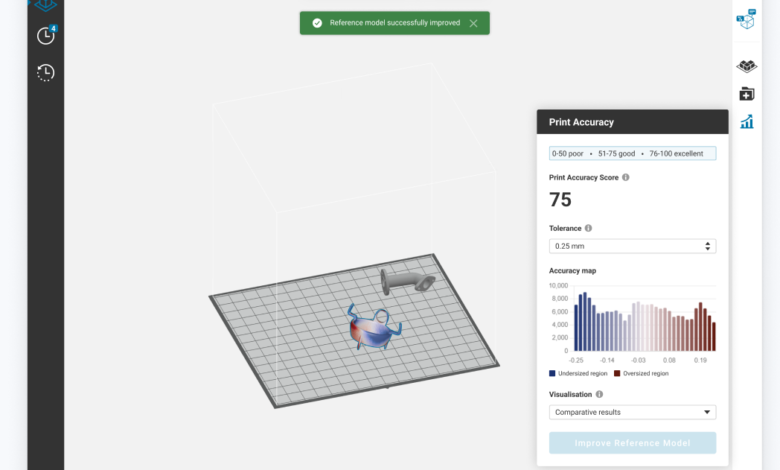Viewport: 780px width, 470px height.
Task: Expand the Visualisation Comparative results dropdown
Action: pos(632,412)
